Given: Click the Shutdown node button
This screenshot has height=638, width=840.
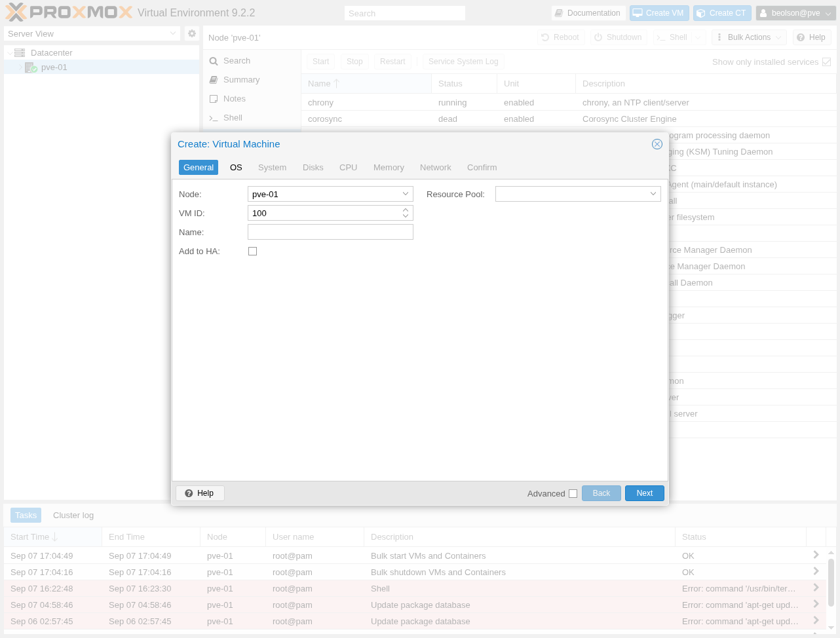Looking at the screenshot, I should (618, 37).
